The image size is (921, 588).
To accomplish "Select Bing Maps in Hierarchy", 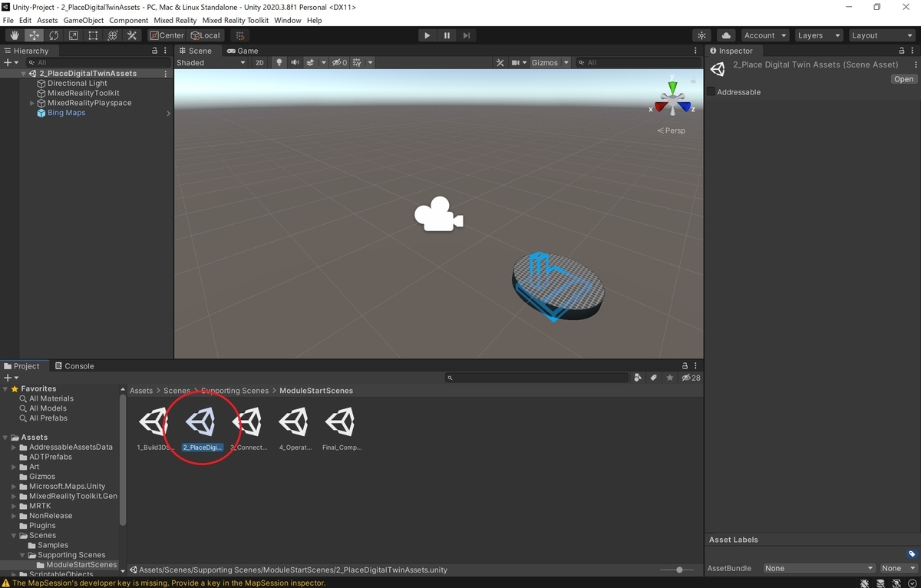I will pos(66,113).
